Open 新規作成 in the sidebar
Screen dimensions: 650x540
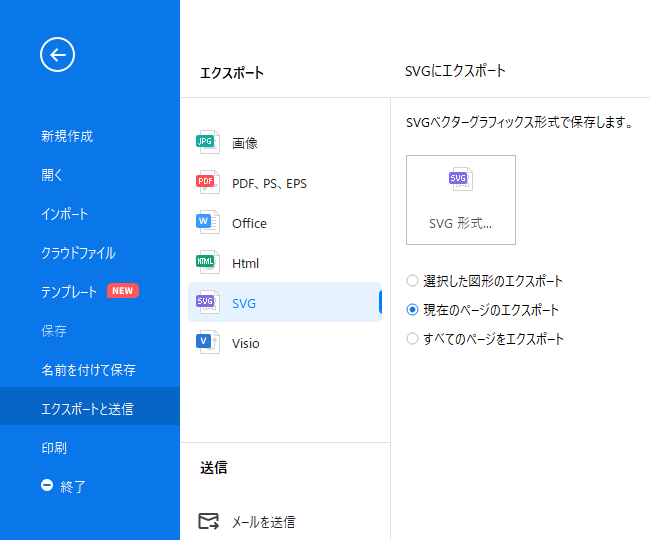tap(67, 136)
